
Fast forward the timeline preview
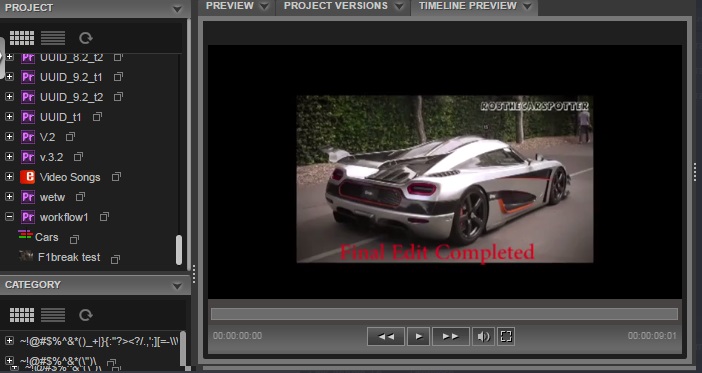pos(451,336)
